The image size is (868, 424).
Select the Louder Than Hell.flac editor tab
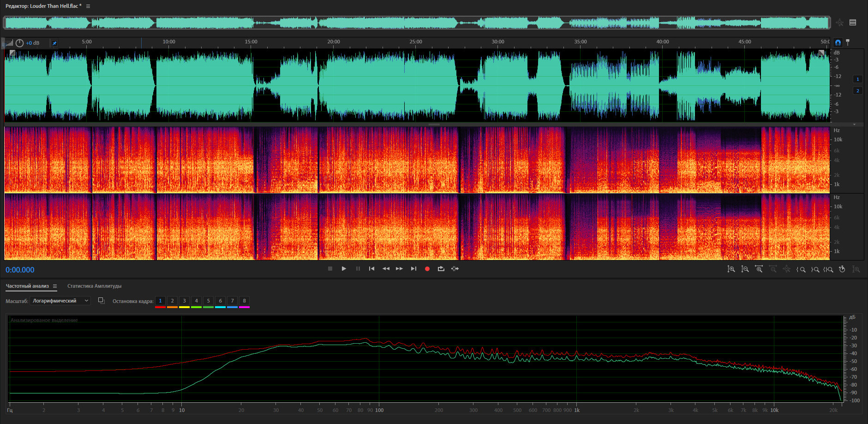coord(43,6)
